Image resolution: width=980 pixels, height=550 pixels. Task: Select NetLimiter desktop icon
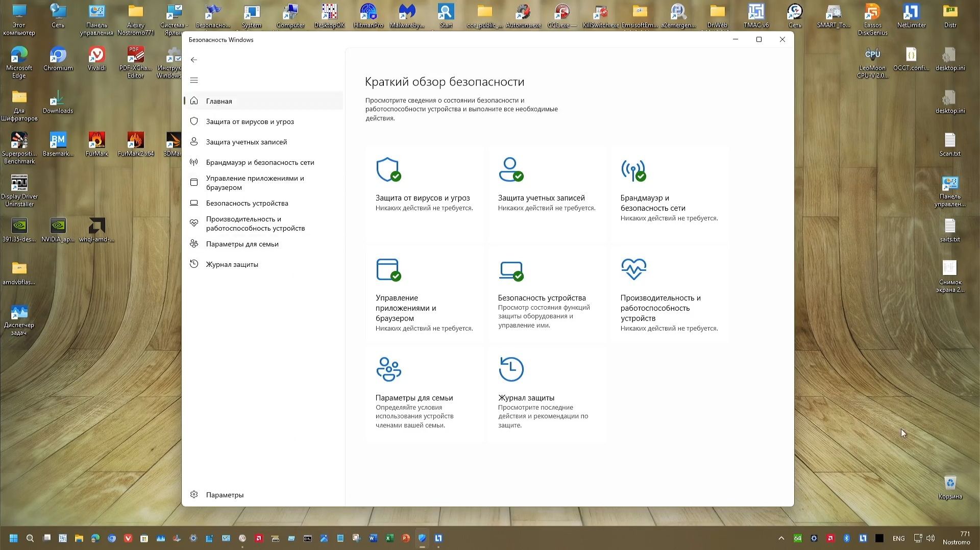[x=911, y=16]
